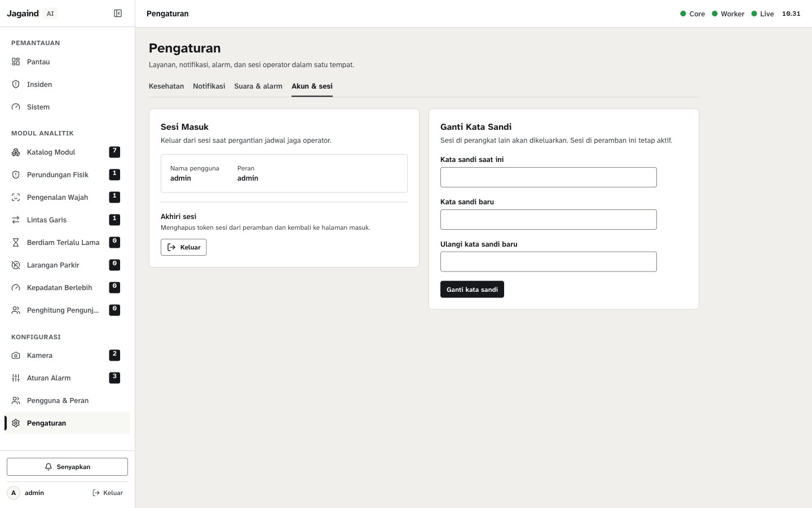Focus the Ulangi kata sandi baru field
The image size is (812, 508).
549,262
